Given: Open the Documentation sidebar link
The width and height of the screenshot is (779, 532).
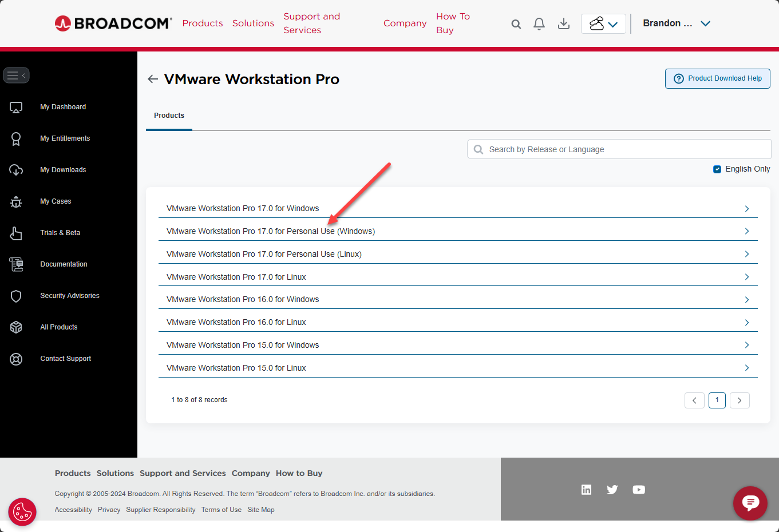Looking at the screenshot, I should click(64, 264).
